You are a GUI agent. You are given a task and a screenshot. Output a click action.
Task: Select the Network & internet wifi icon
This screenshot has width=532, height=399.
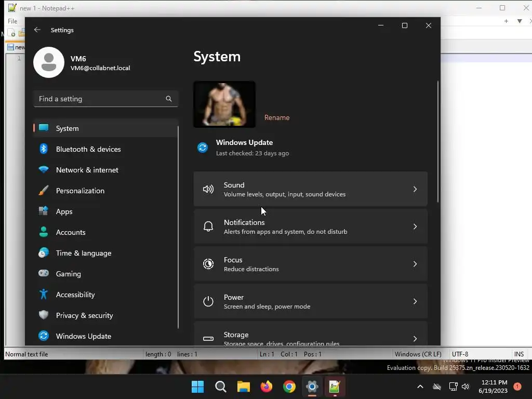(44, 170)
